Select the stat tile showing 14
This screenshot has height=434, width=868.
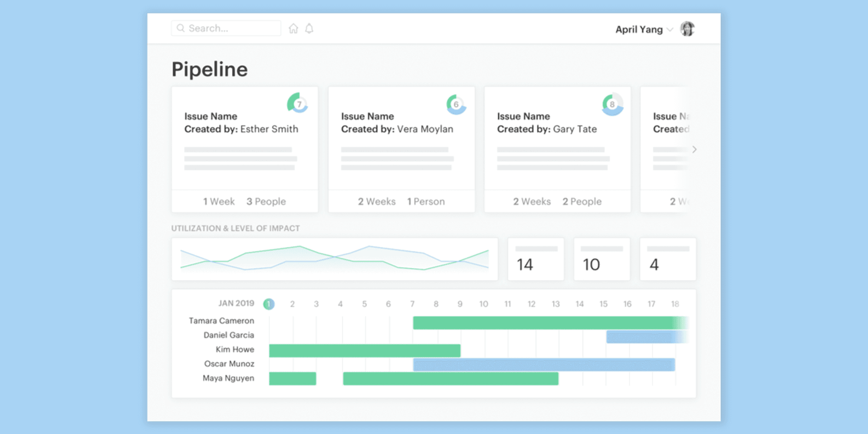[536, 259]
